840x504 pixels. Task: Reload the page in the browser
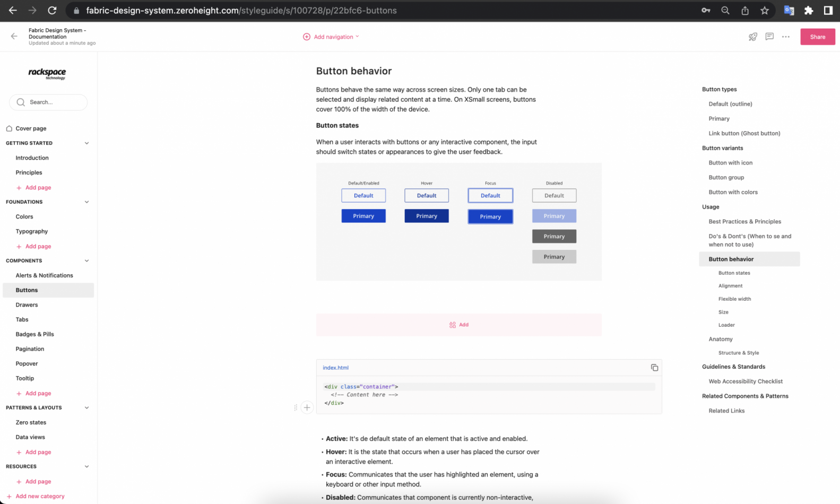tap(52, 10)
